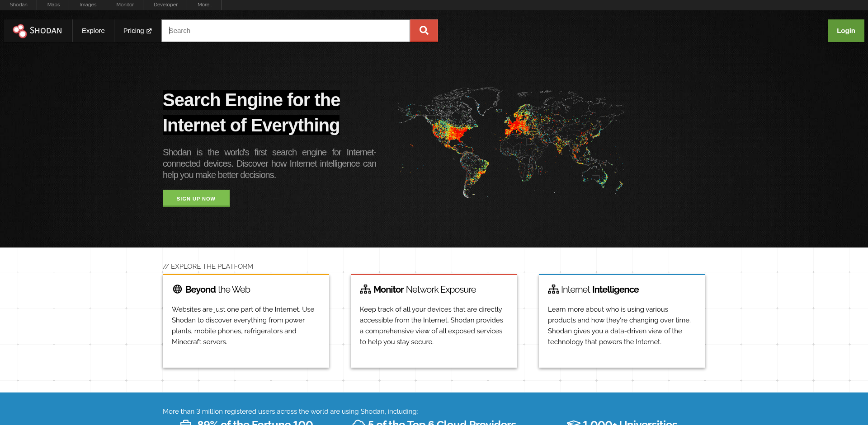This screenshot has width=868, height=425.
Task: Focus the Search input field
Action: point(286,31)
